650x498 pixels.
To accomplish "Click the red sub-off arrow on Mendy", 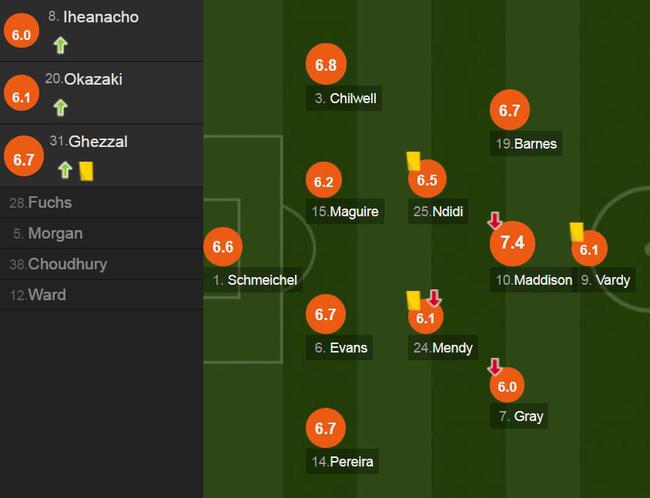I will click(x=434, y=298).
